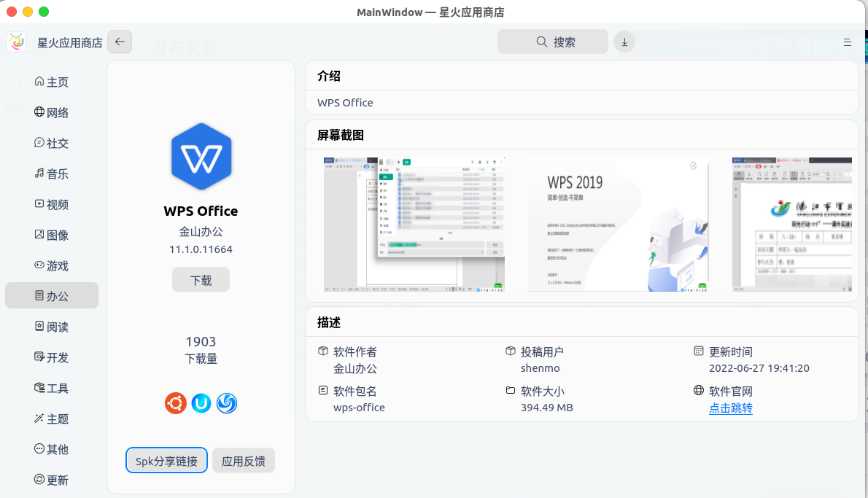The height and width of the screenshot is (498, 868).
Task: Open the 视频 video category
Action: tap(52, 204)
